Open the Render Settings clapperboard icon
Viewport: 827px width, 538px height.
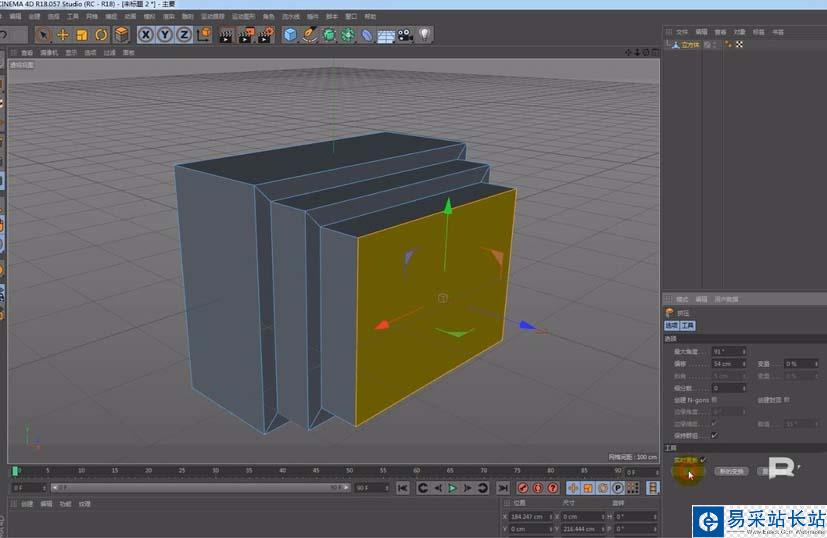265,35
